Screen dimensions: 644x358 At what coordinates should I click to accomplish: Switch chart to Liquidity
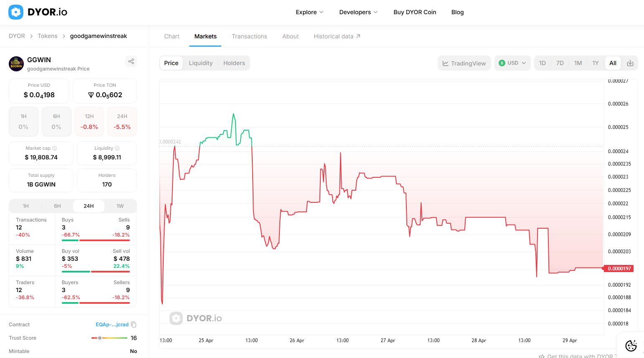click(200, 63)
